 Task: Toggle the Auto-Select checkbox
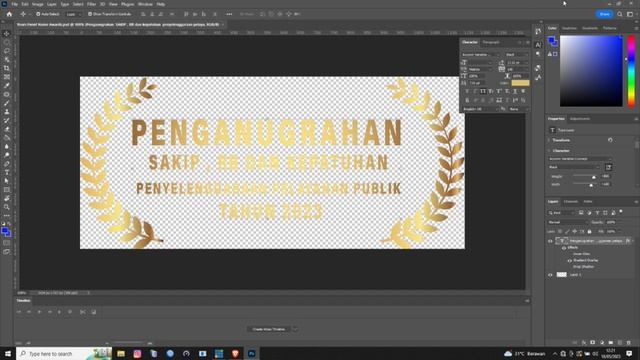pos(38,14)
